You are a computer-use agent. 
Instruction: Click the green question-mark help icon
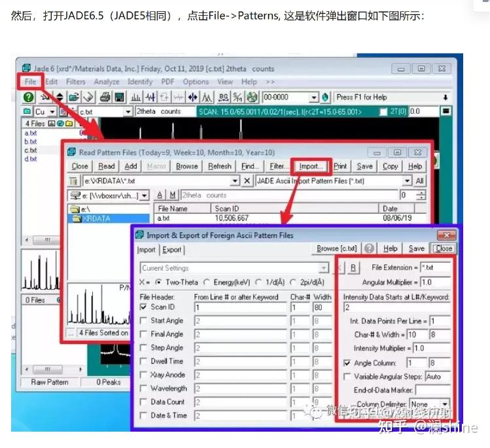28,97
